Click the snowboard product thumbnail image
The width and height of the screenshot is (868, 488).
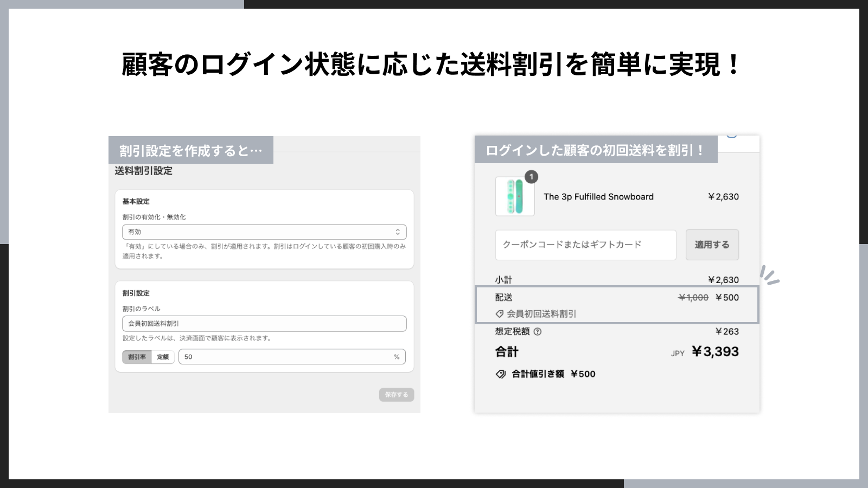(x=514, y=197)
